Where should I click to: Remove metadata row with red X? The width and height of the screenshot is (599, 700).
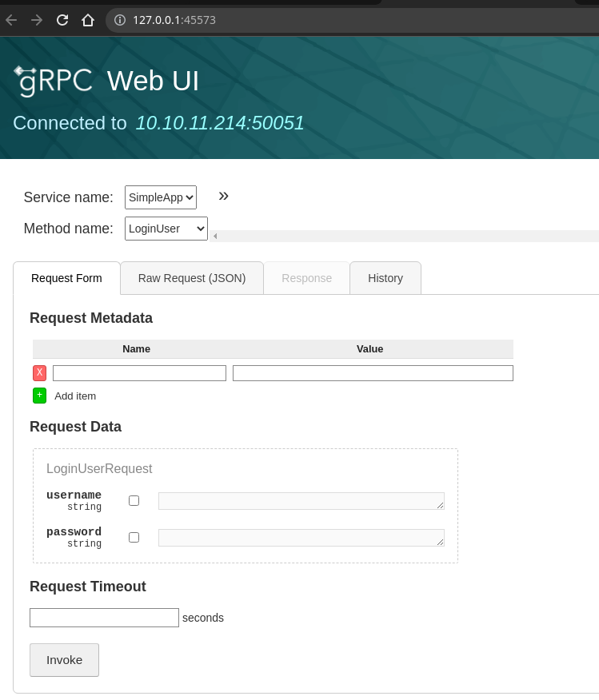click(39, 373)
